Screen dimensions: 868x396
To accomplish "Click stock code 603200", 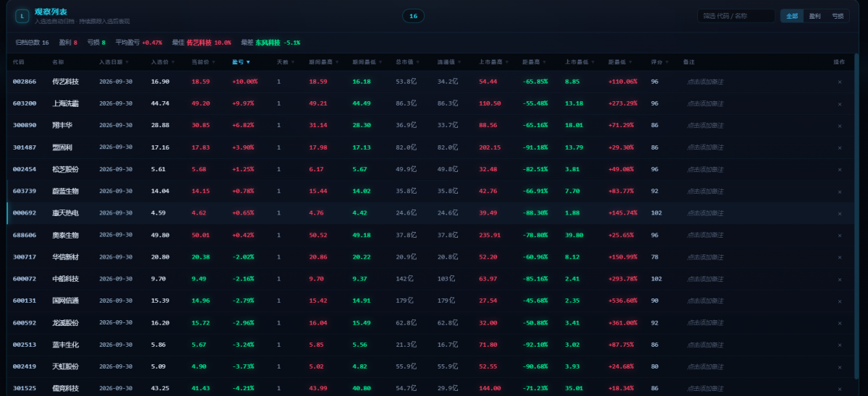I will [24, 103].
